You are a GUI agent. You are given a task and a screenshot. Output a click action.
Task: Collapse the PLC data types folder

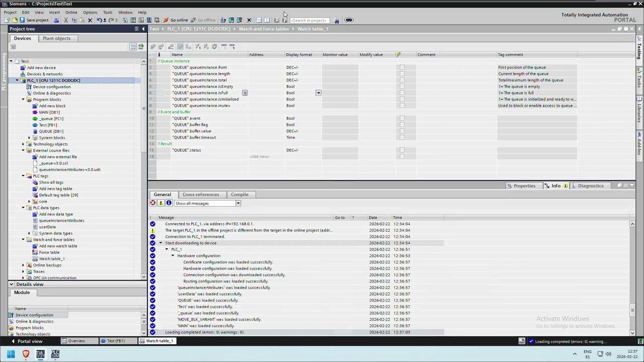[x=23, y=208]
